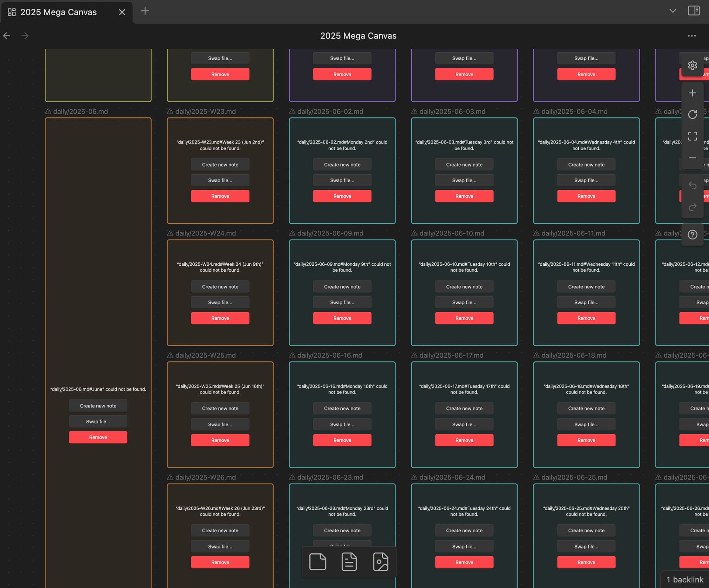This screenshot has height=588, width=709.
Task: Swap file for Wednesday 18th card
Action: coord(586,424)
